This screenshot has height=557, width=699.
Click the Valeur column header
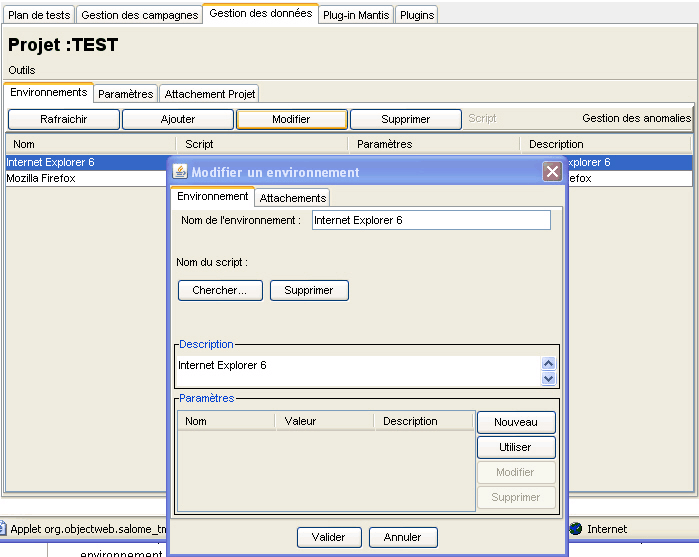[x=325, y=421]
